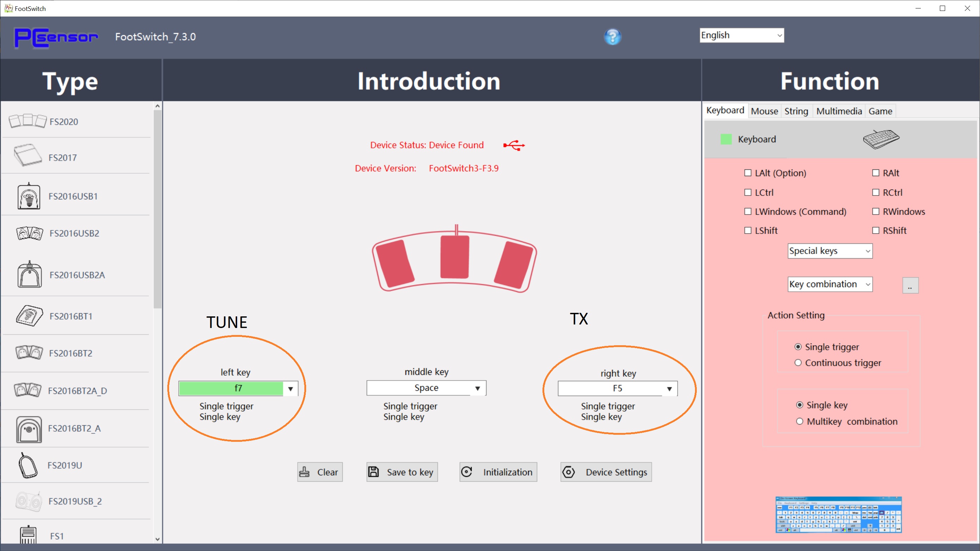Image resolution: width=980 pixels, height=551 pixels.
Task: Check the RShift modifier box
Action: click(875, 231)
